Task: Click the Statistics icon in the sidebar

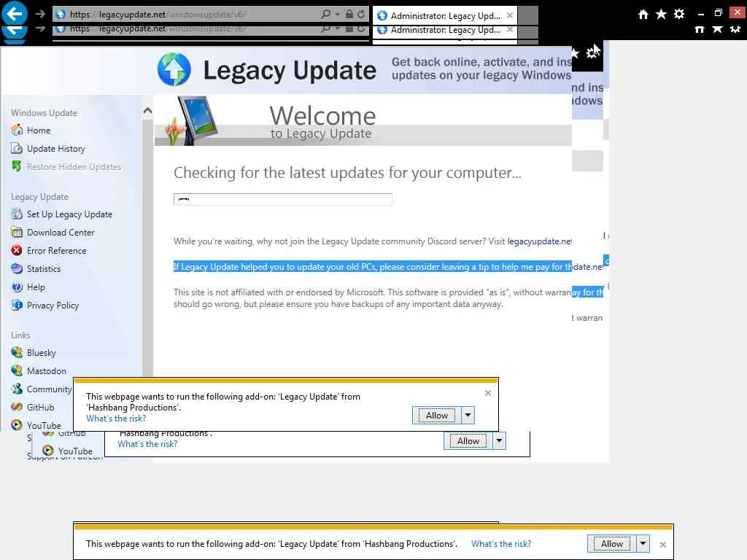Action: (x=17, y=268)
